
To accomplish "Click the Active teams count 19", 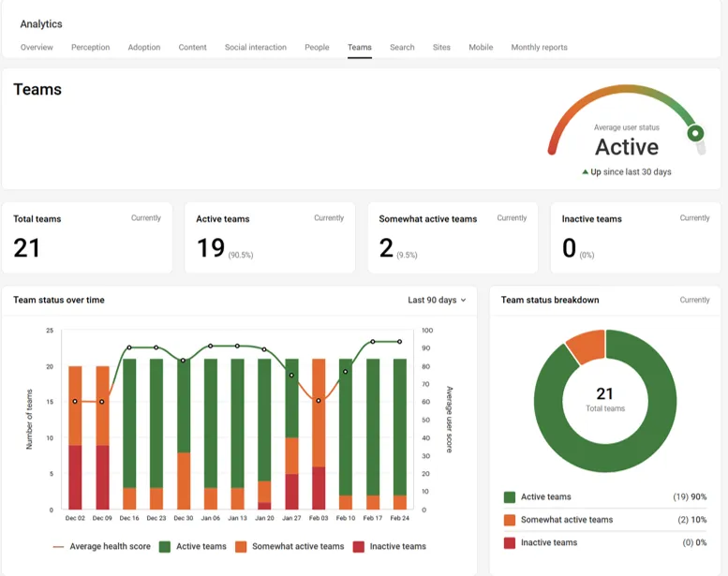I will click(x=211, y=248).
